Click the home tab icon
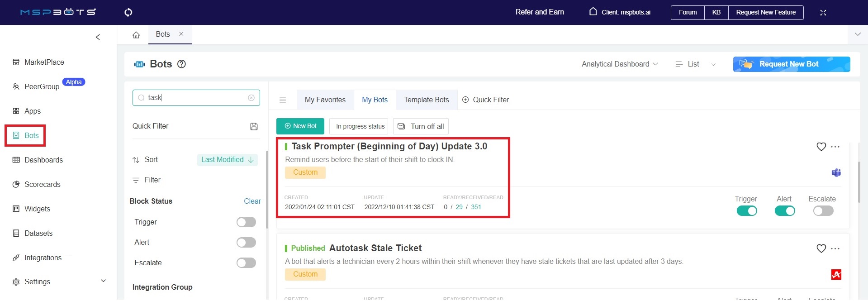The width and height of the screenshot is (868, 301). point(136,35)
